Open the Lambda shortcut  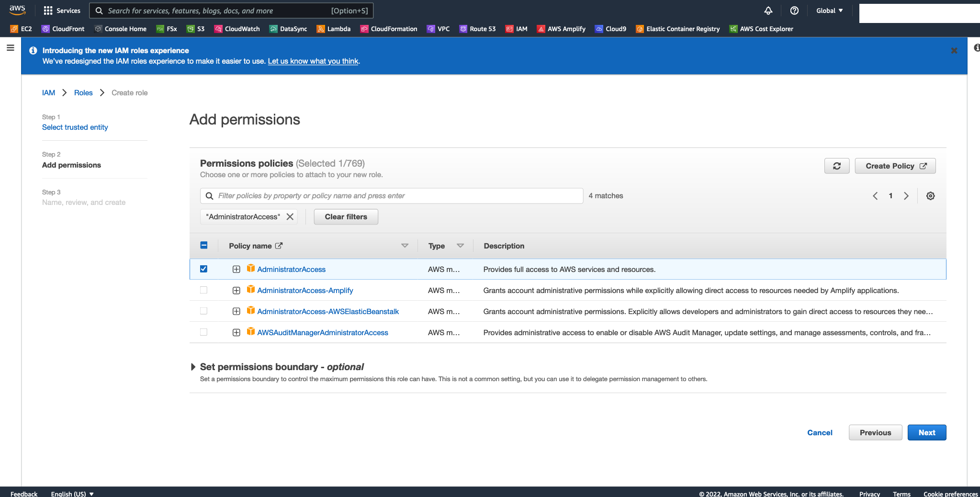[334, 29]
